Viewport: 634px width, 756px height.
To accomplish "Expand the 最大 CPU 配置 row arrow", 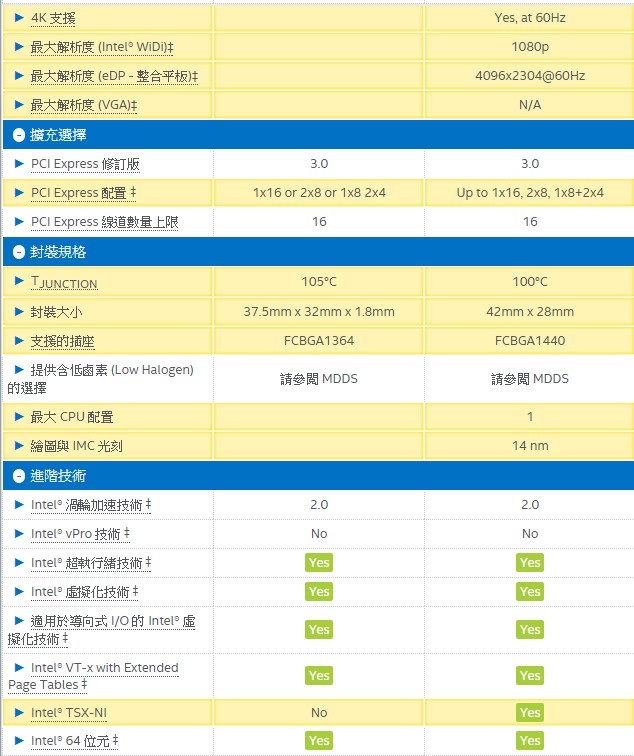I will coord(19,416).
